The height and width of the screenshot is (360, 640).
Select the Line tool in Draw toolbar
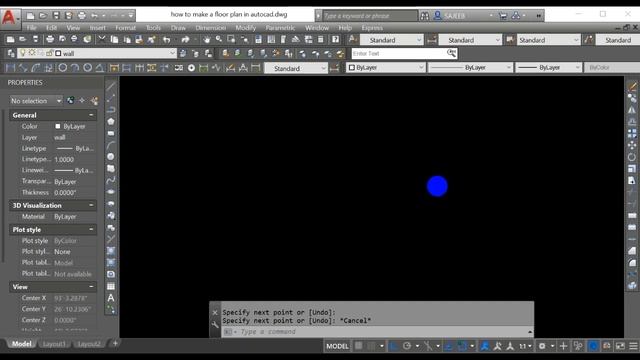[x=111, y=86]
